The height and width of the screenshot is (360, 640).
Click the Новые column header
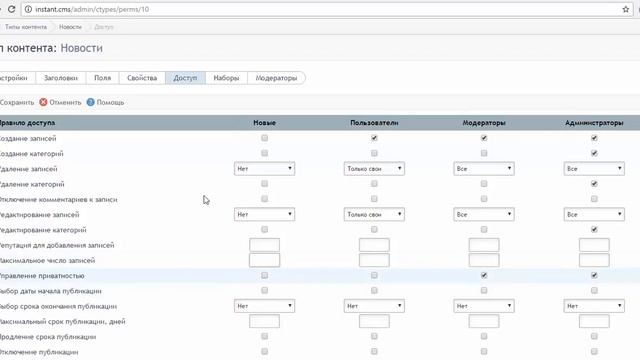[264, 123]
